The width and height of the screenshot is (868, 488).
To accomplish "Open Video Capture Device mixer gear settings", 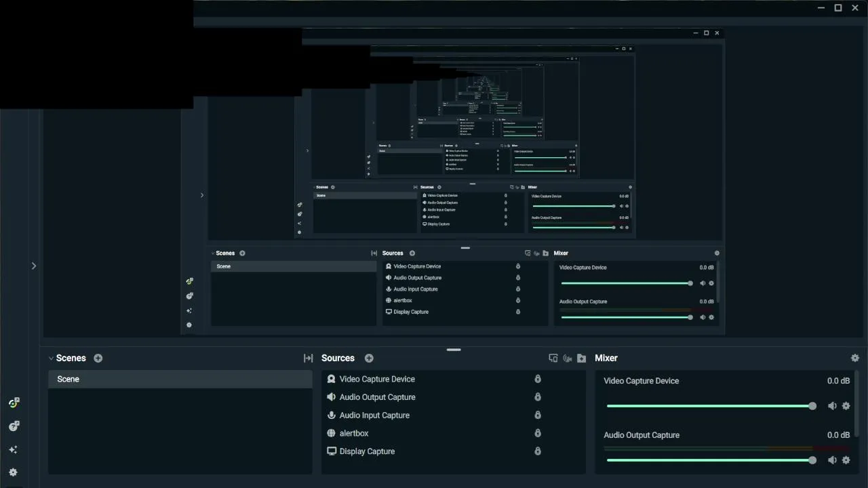I will tap(846, 406).
